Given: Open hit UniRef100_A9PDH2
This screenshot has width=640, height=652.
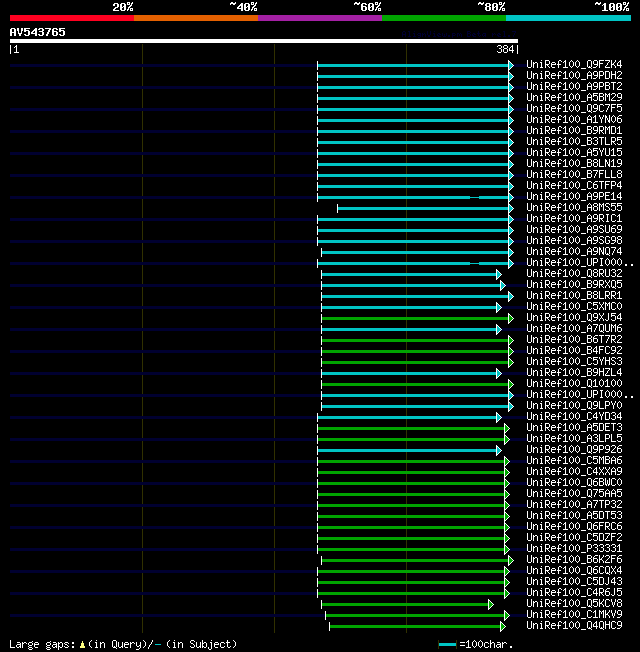Looking at the screenshot, I should (574, 75).
